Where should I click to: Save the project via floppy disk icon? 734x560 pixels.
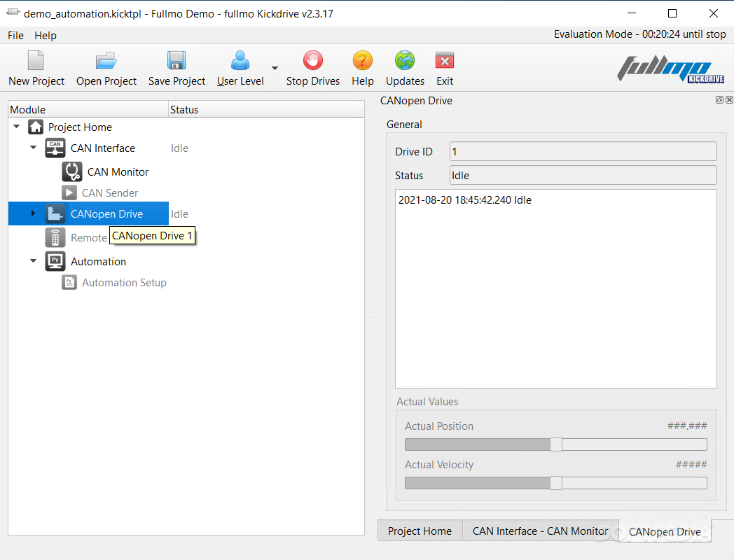click(x=176, y=61)
